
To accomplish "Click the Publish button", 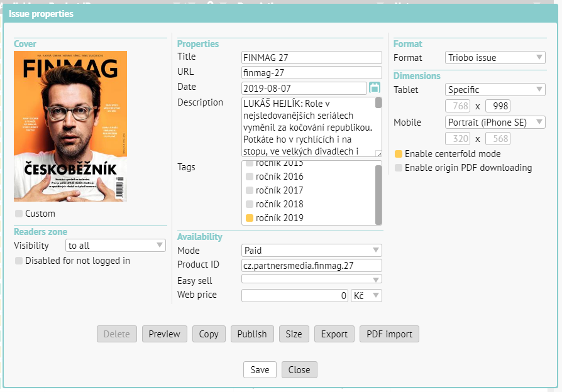I will (252, 334).
